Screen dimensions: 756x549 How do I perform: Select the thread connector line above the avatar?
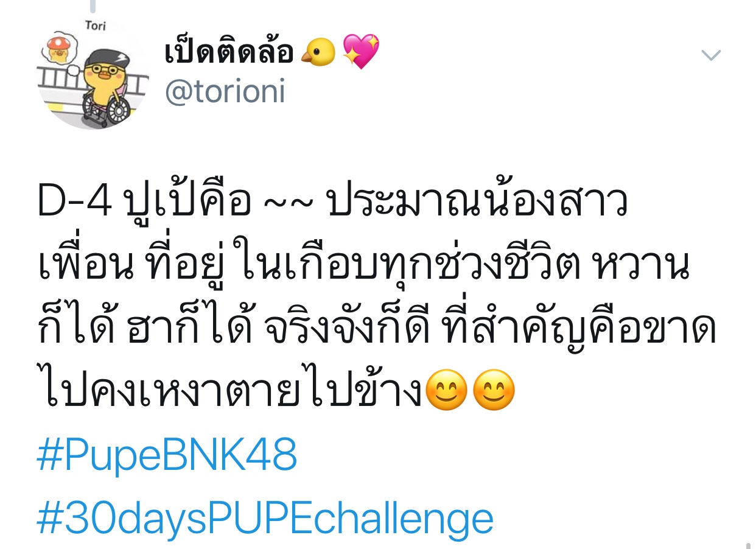[93, 6]
